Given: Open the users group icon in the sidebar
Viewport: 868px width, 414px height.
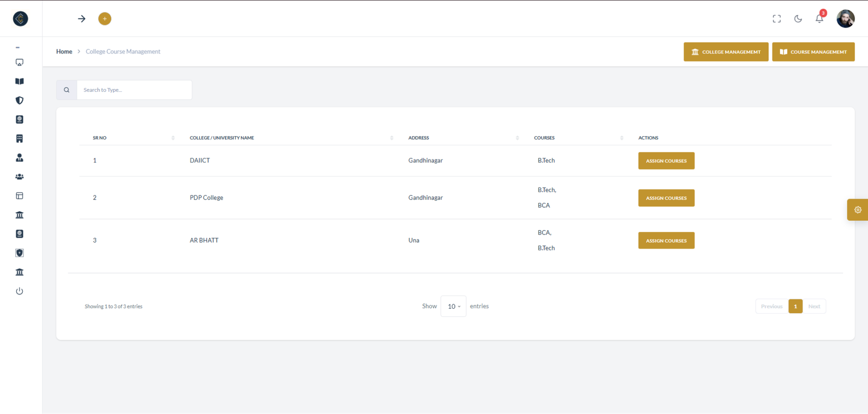Looking at the screenshot, I should (x=20, y=177).
